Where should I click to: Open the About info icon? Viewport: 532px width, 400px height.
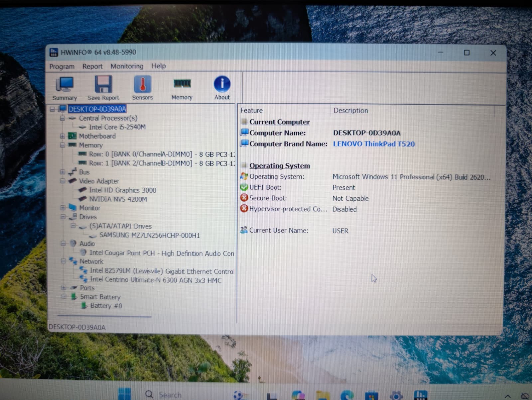click(222, 88)
